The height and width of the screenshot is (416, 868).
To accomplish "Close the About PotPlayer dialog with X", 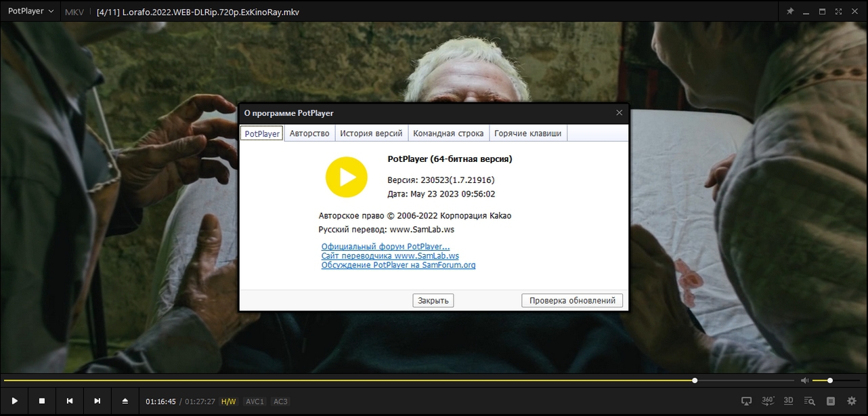I will [x=619, y=113].
